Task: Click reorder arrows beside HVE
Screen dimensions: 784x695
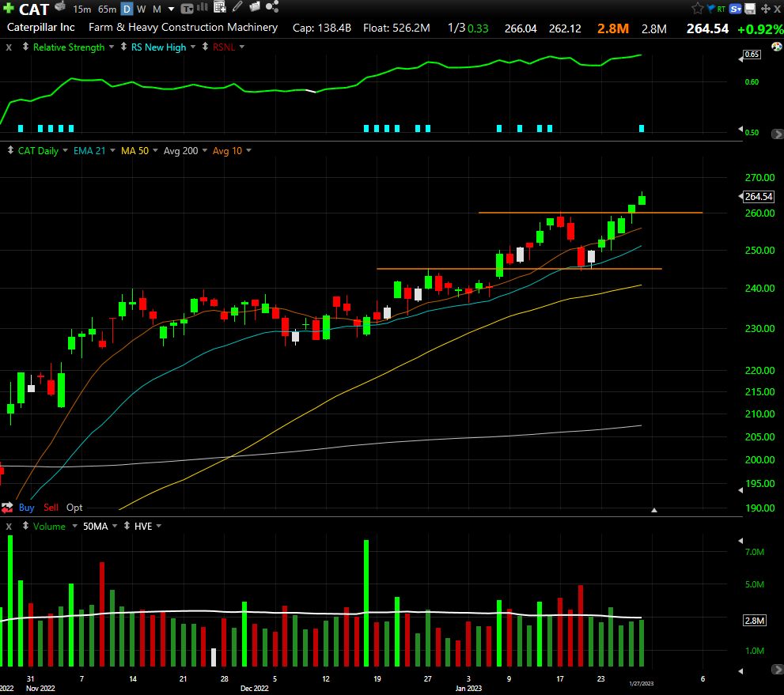Action: (127, 526)
